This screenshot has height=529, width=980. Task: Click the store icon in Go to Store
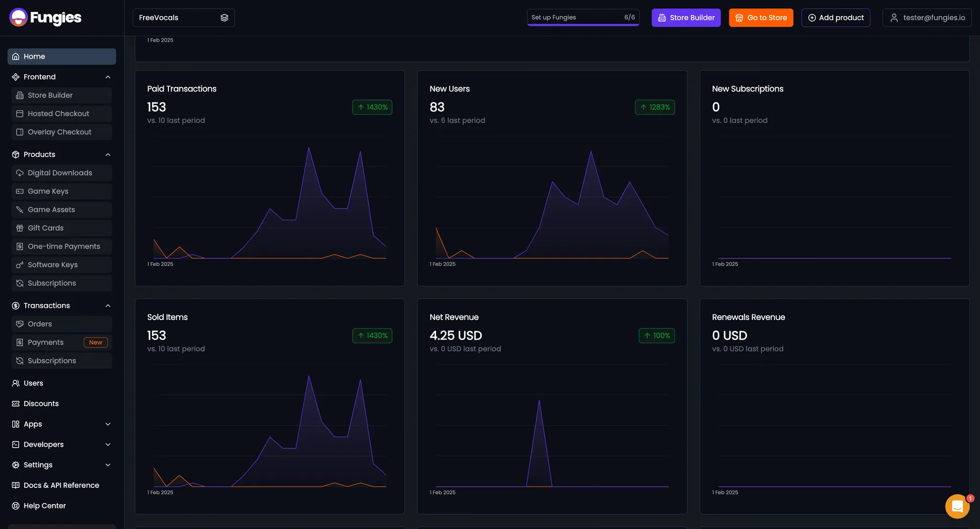(x=739, y=18)
